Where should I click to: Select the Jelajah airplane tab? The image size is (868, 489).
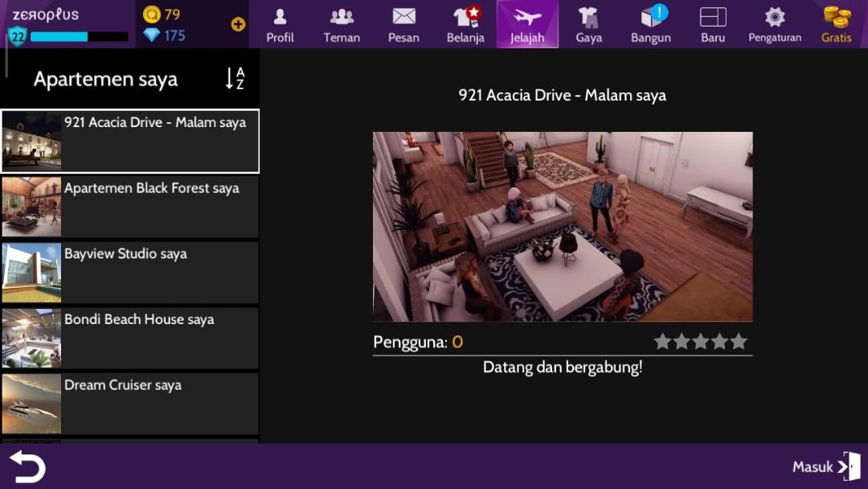tap(527, 24)
